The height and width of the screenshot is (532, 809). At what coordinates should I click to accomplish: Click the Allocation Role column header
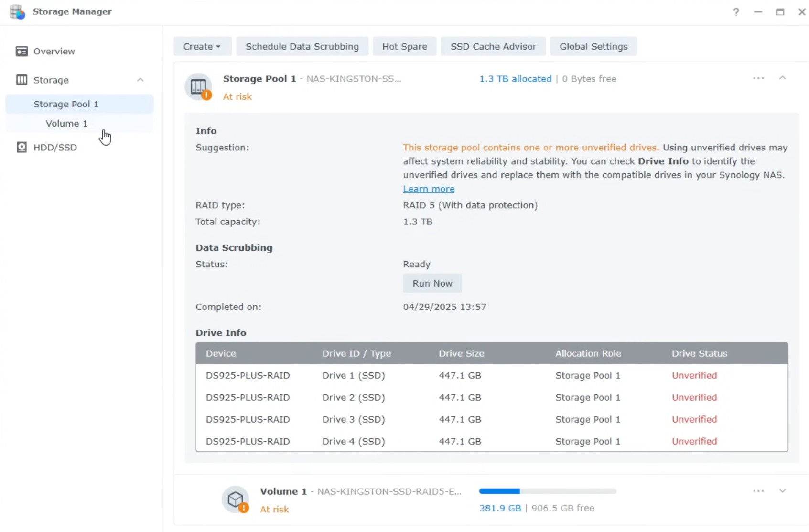pos(588,353)
